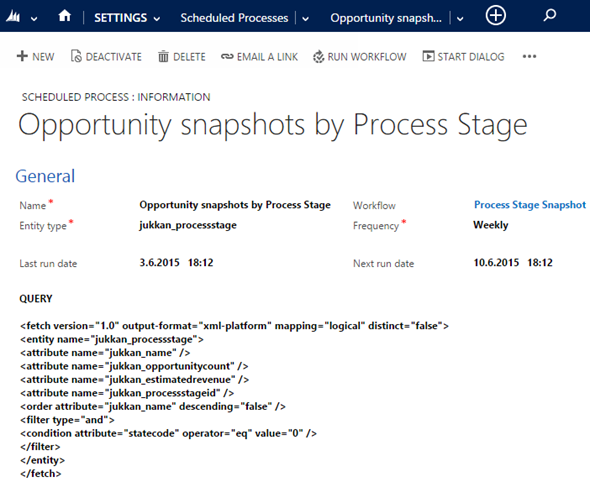Click the Opportunity snapsh... breadcrumb
Viewport: 590px width, 482px height.
pyautogui.click(x=386, y=18)
